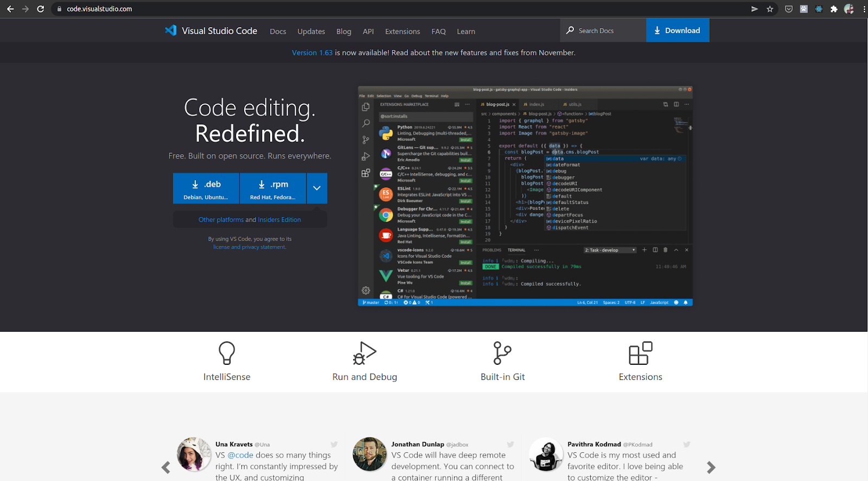Screen dimensions: 868x481
Task: Focus the code.visualstudio.com address bar
Action: click(x=401, y=9)
